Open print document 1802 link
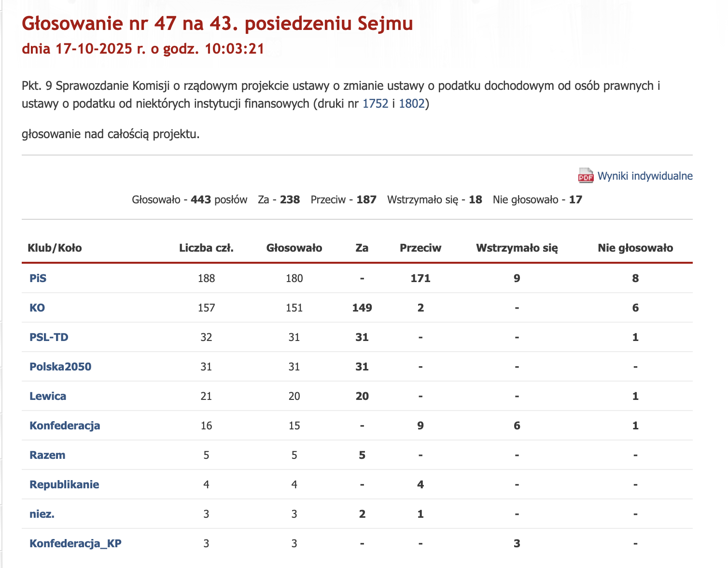 (411, 104)
